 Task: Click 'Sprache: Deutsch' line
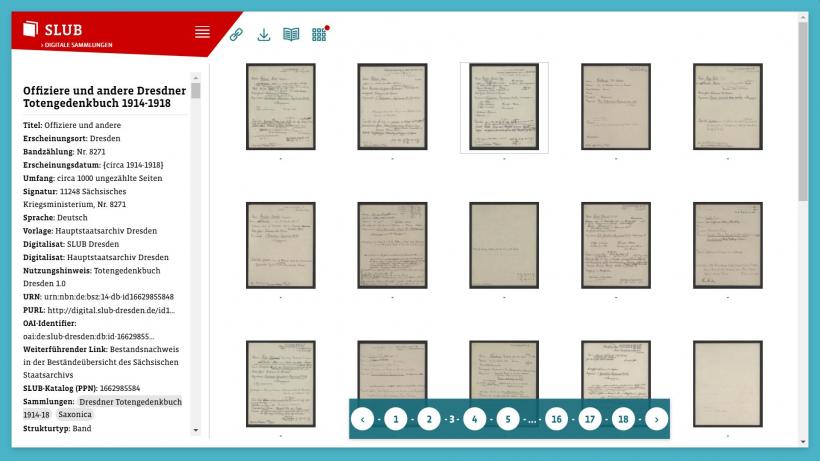(55, 217)
